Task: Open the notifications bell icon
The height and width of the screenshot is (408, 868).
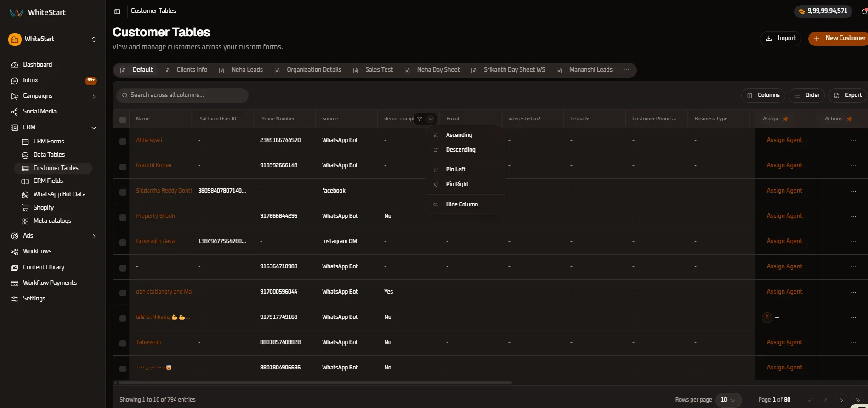Action: (864, 11)
